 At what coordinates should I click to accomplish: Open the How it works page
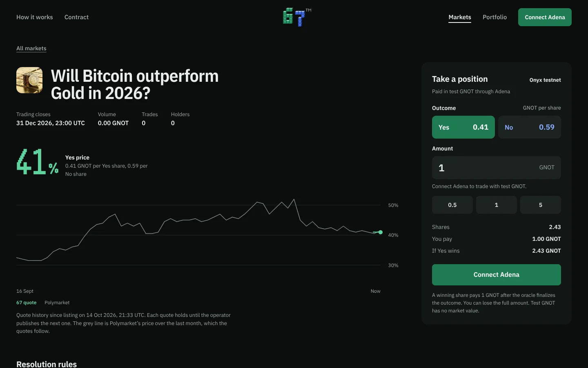tap(35, 17)
